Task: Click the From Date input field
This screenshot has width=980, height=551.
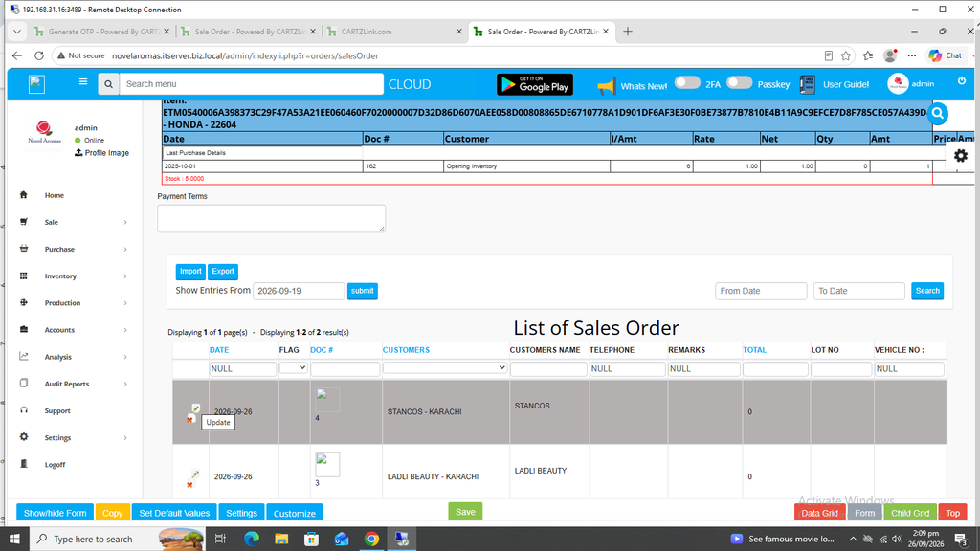Action: point(761,291)
